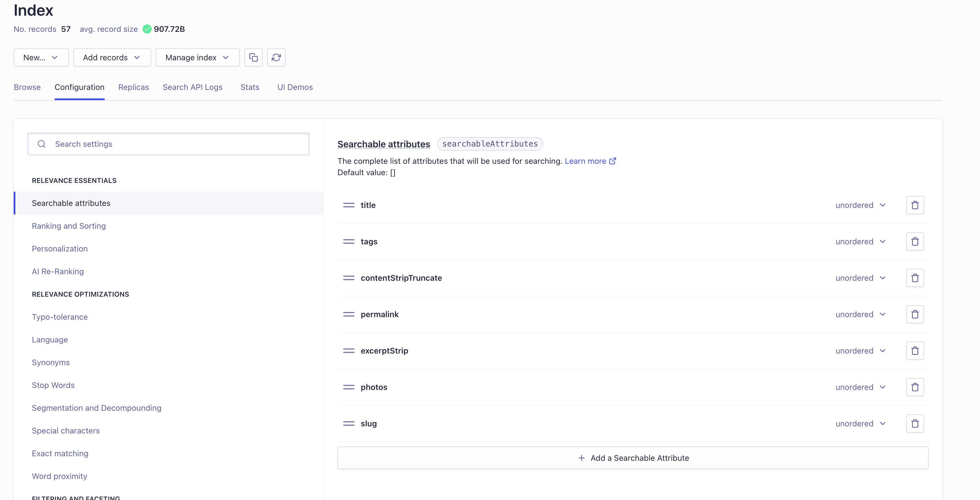
Task: Open the Learn more link
Action: (586, 161)
